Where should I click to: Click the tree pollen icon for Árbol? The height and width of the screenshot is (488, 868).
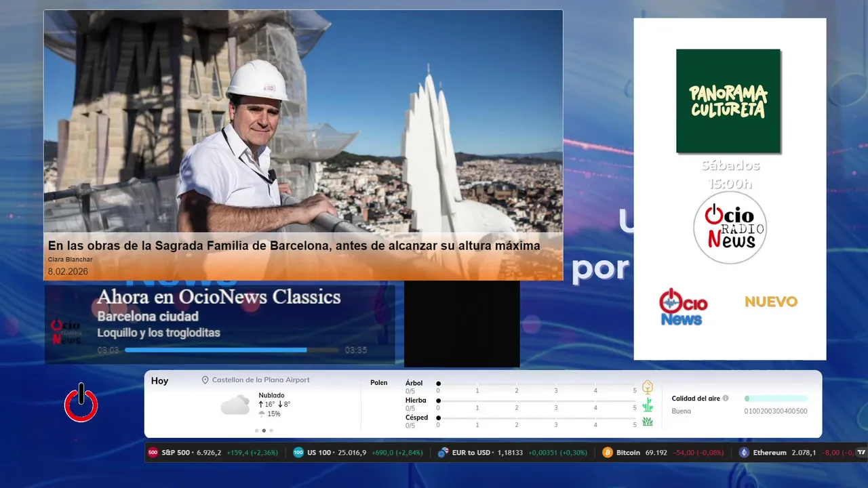pos(648,387)
